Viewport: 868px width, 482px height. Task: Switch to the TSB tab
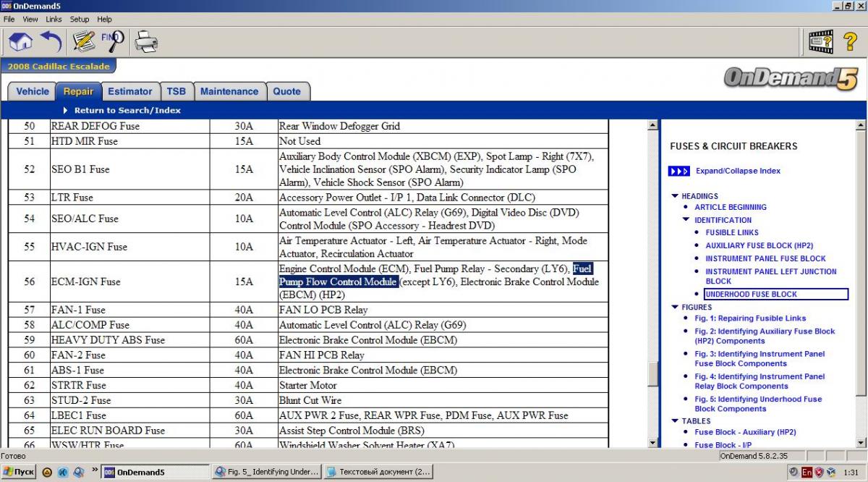pyautogui.click(x=176, y=91)
